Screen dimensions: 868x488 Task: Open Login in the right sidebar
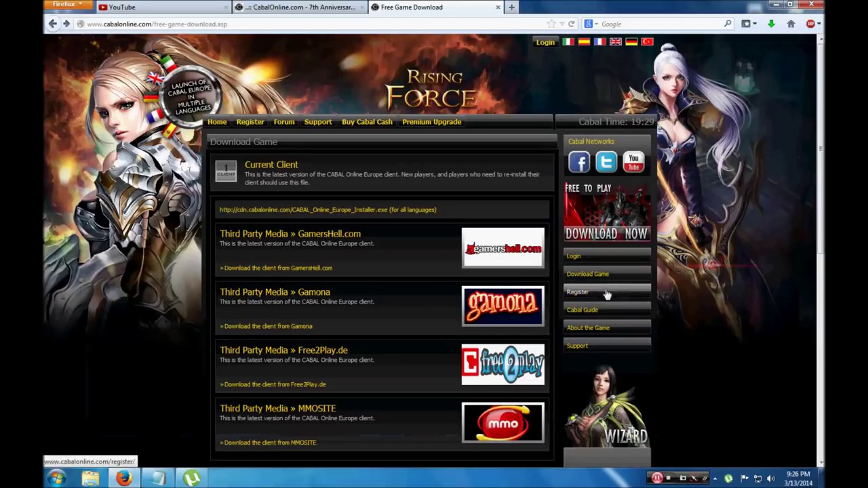pos(607,256)
